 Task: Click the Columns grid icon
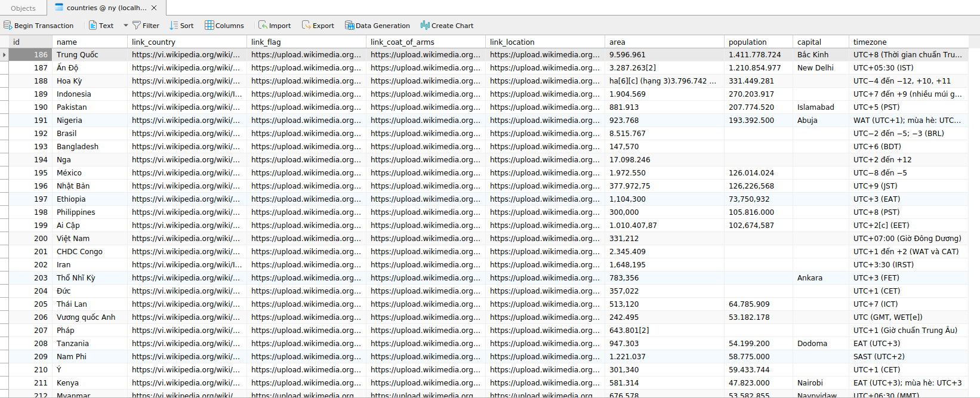(209, 25)
